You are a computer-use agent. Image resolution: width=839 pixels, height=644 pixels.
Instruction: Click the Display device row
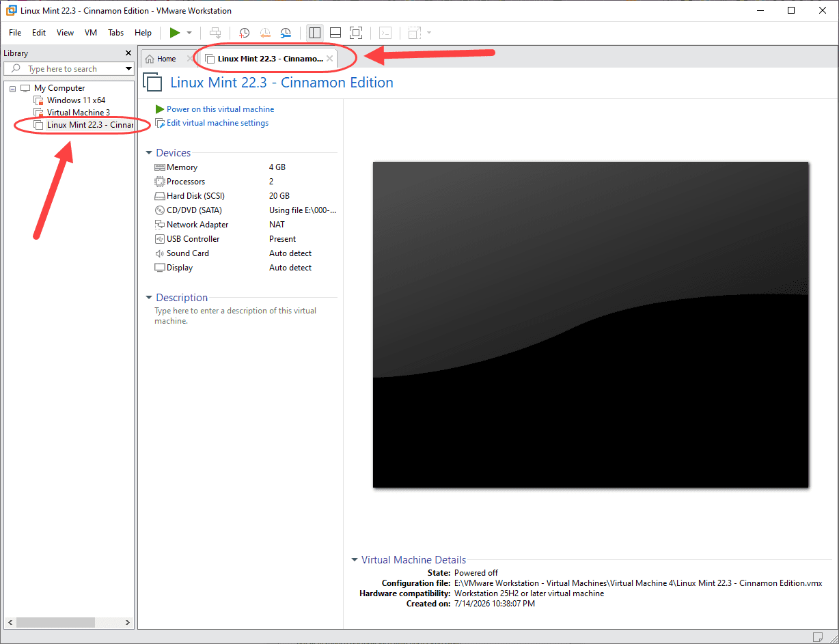245,268
